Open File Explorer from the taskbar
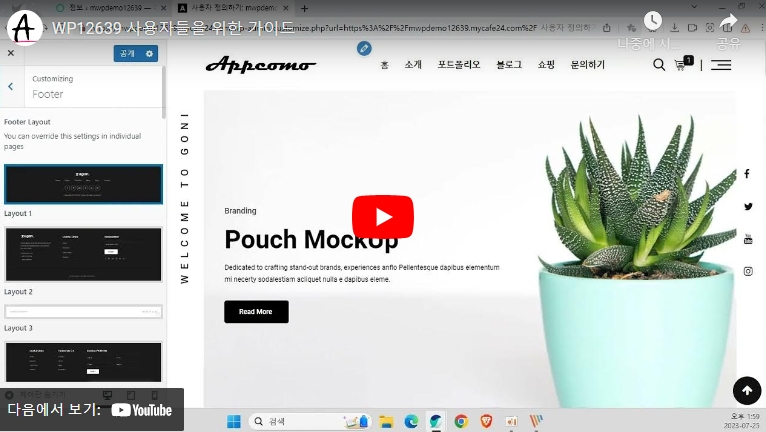The width and height of the screenshot is (766, 432). 386,421
